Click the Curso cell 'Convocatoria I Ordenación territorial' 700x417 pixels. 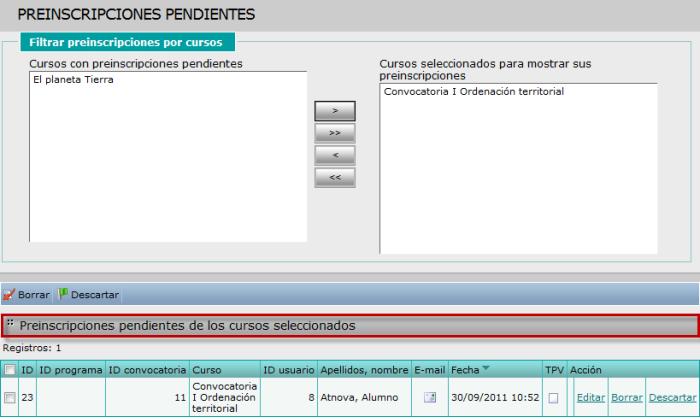(x=225, y=397)
